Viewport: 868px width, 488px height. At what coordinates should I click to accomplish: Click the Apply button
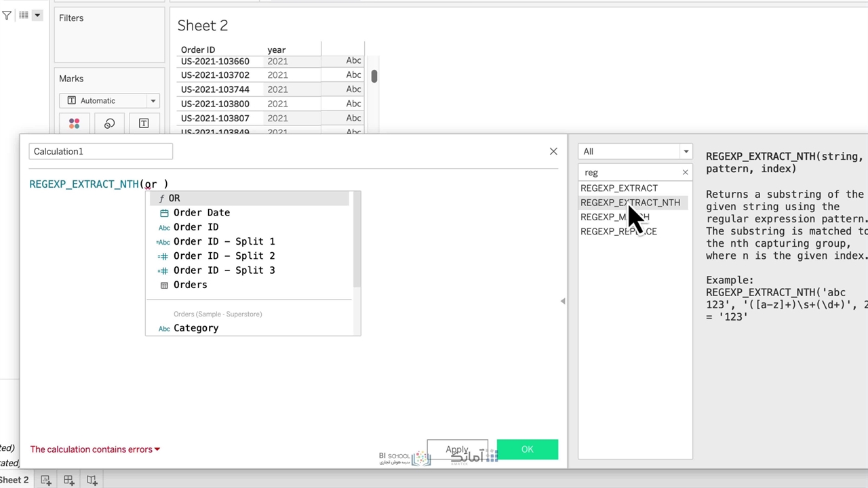click(x=457, y=449)
